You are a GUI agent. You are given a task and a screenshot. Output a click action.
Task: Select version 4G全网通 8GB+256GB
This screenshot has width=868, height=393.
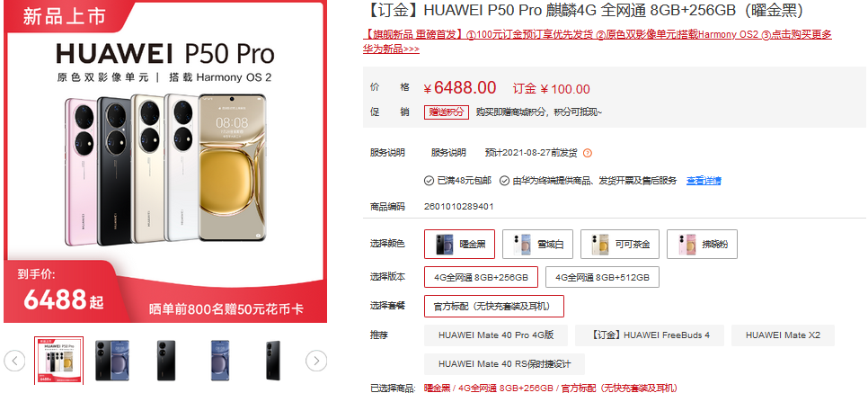point(481,277)
